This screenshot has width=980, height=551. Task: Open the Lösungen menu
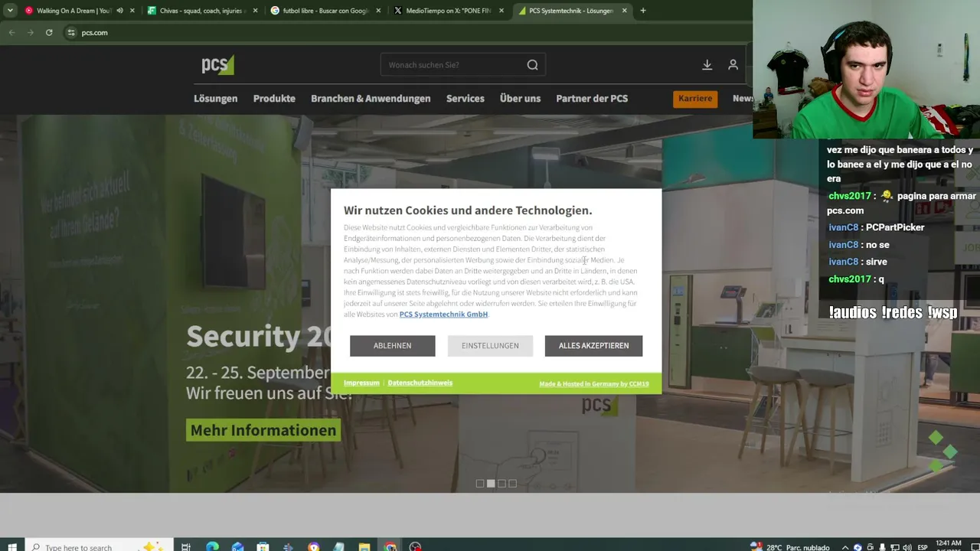click(216, 99)
